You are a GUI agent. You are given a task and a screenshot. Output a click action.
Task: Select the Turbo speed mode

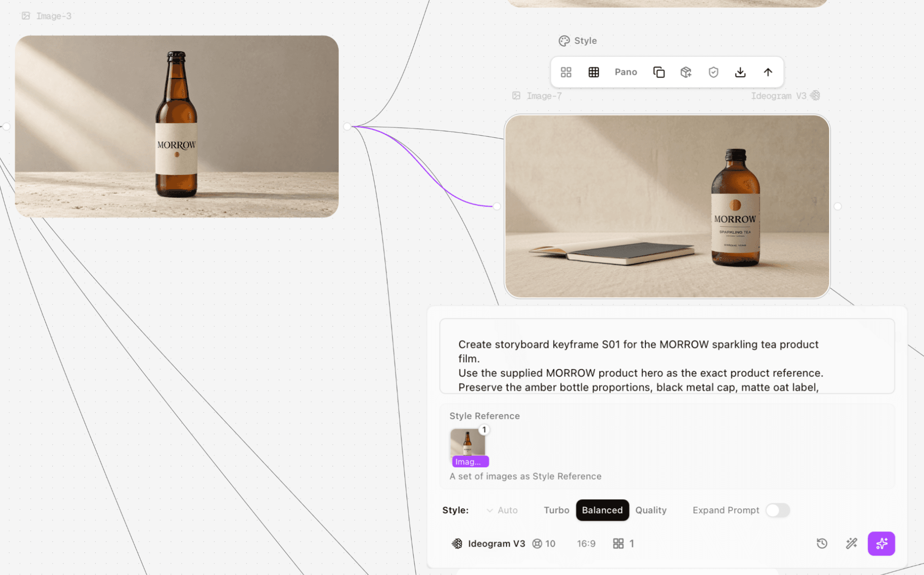[x=556, y=510]
